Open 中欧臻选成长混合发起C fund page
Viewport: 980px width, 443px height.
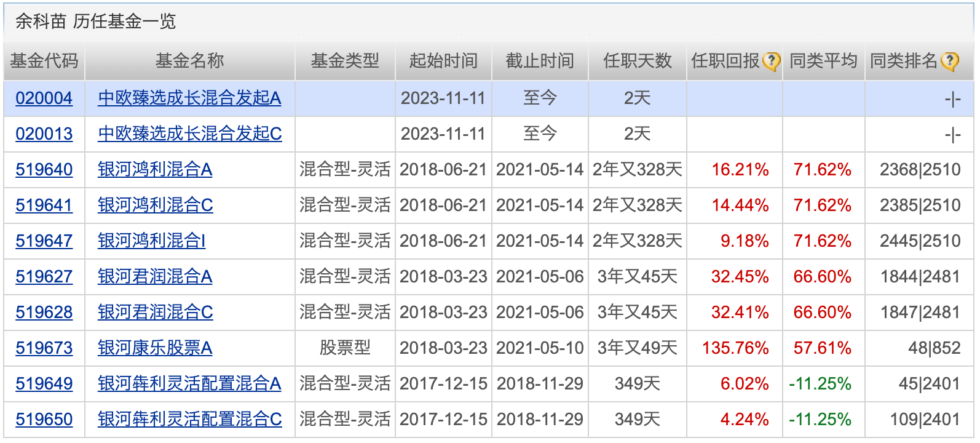[189, 134]
